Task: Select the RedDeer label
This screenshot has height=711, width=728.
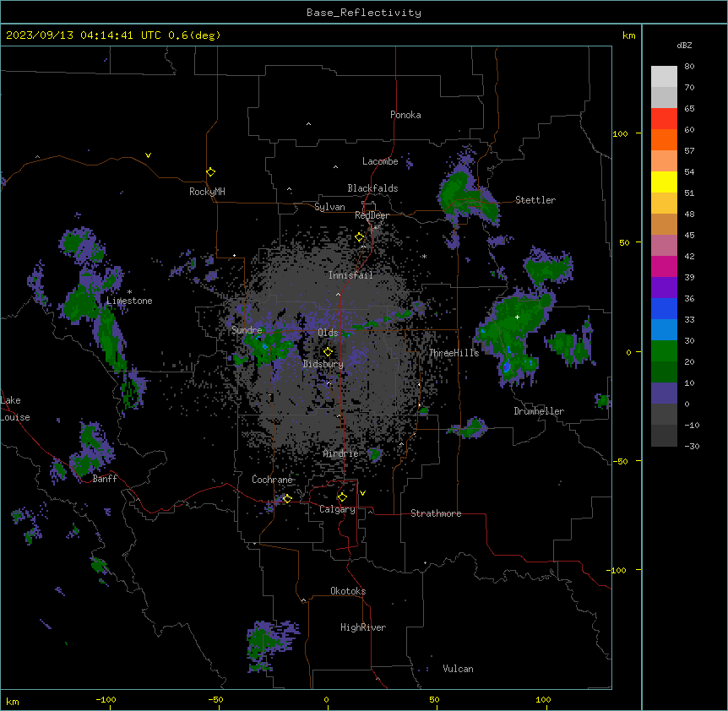Action: [372, 215]
